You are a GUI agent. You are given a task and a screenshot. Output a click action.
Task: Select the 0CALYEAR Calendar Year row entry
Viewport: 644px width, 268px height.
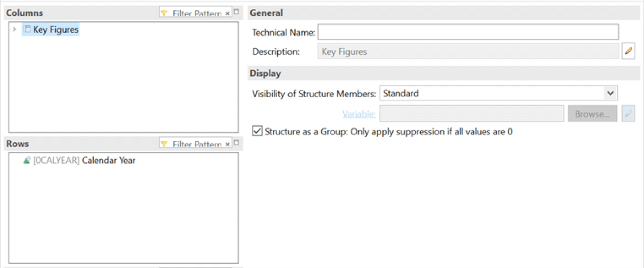coord(85,160)
